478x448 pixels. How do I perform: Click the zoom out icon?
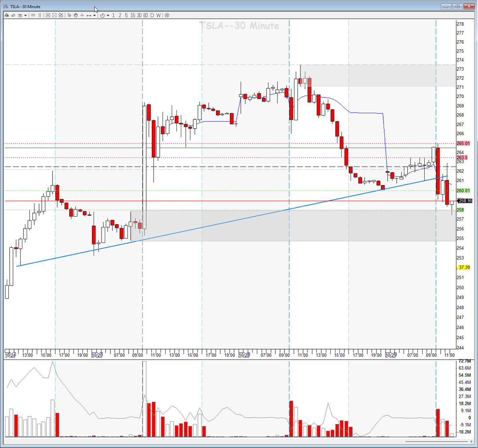click(54, 15)
